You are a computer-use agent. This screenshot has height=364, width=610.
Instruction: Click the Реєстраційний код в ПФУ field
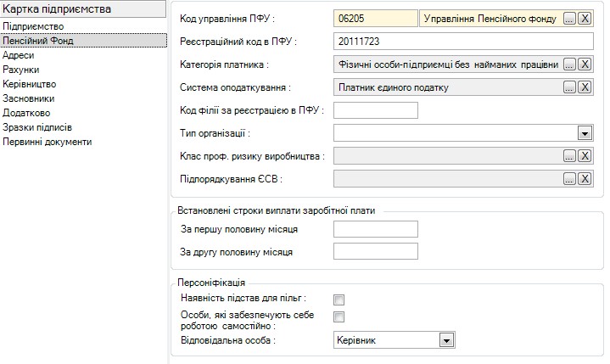click(462, 42)
